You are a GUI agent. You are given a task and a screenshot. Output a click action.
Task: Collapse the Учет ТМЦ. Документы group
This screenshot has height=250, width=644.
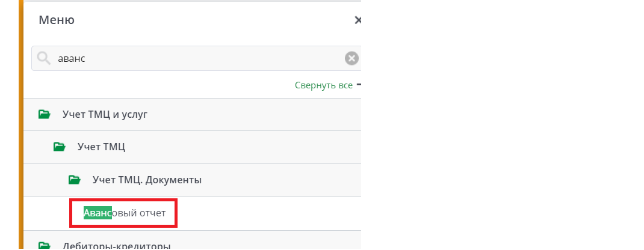point(147,180)
